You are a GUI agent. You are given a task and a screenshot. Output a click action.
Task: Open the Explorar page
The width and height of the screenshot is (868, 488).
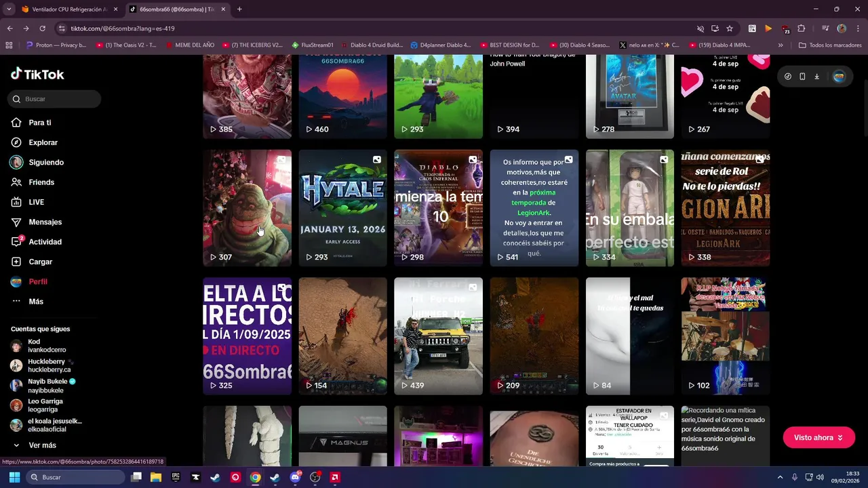click(35, 142)
